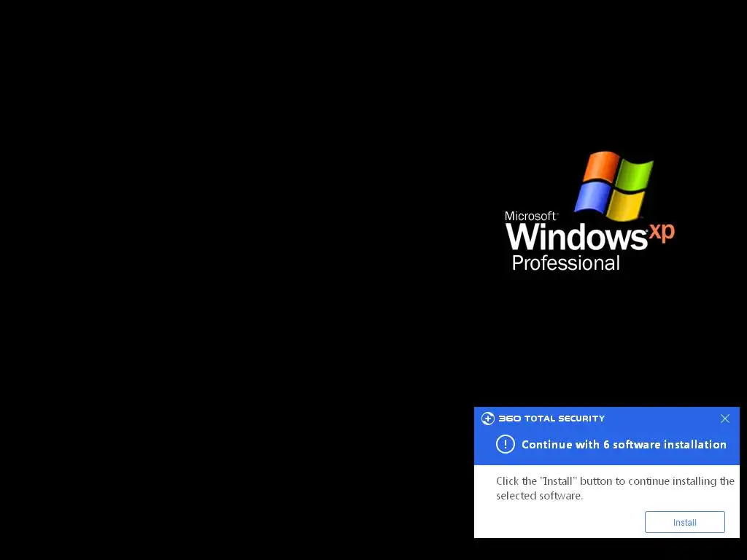This screenshot has width=747, height=560.
Task: Click the Install button in the popup
Action: (x=684, y=522)
